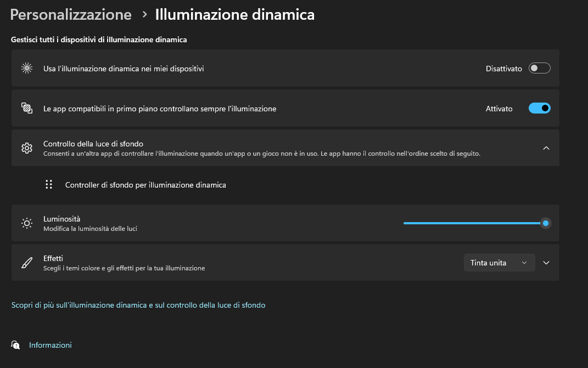Expand the Effetti section chevron
The image size is (588, 368).
click(x=546, y=263)
